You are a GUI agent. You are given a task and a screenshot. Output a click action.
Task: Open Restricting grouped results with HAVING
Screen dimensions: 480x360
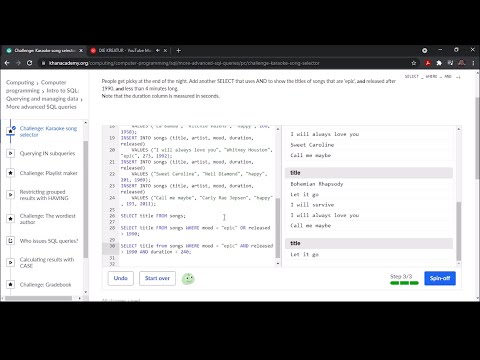point(44,195)
